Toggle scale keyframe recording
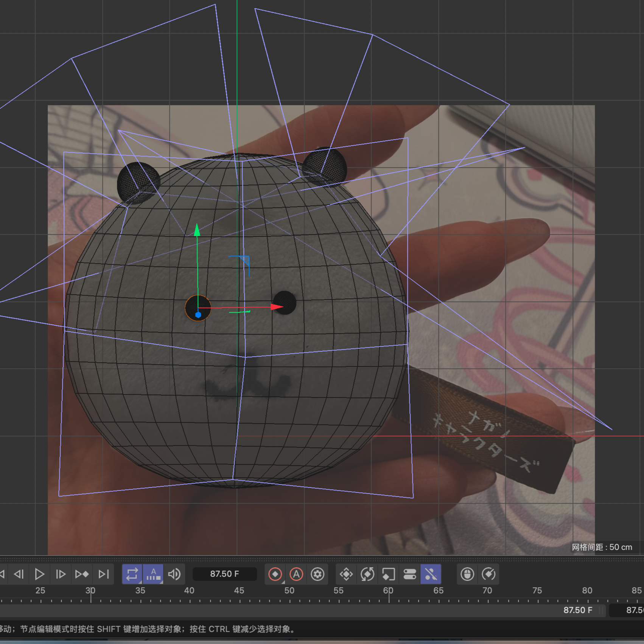Image resolution: width=644 pixels, height=644 pixels. point(389,574)
